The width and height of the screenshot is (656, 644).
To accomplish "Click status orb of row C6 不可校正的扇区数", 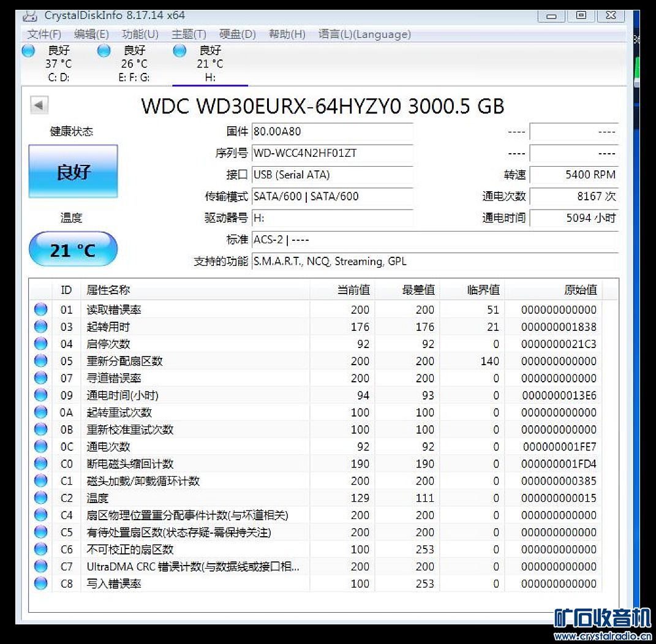I will click(40, 550).
